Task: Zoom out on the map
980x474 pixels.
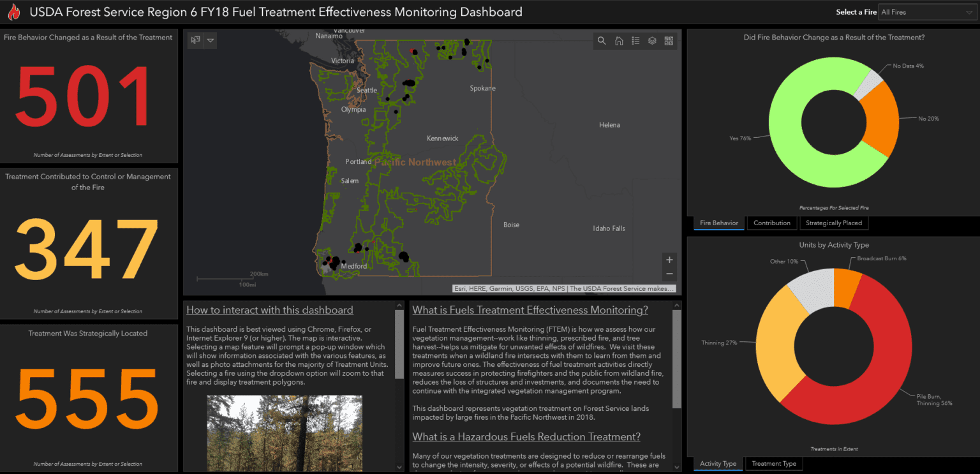Action: pyautogui.click(x=669, y=274)
